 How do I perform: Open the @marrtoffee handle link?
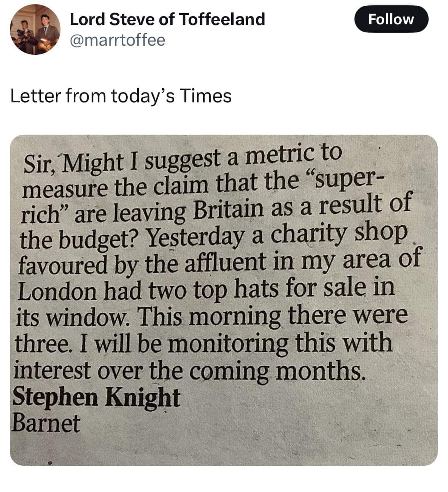pos(118,40)
